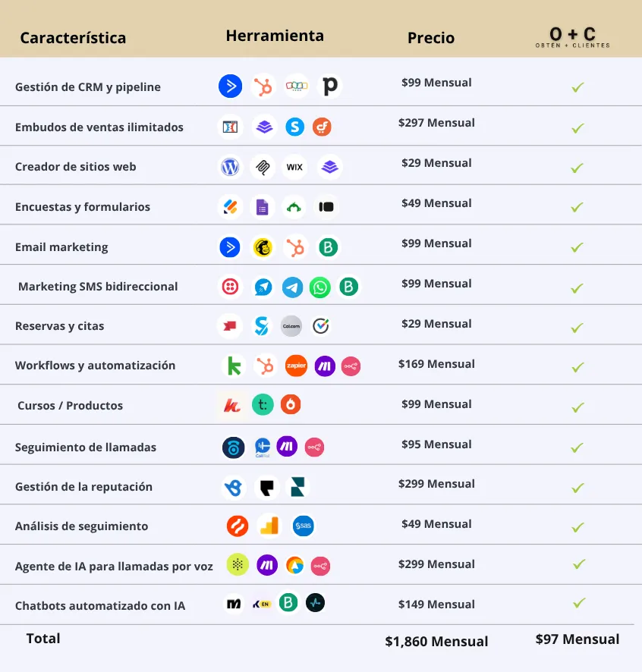Click the checkmark for Gestión de CRM y pipeline
Image resolution: width=642 pixels, height=672 pixels.
pos(577,87)
